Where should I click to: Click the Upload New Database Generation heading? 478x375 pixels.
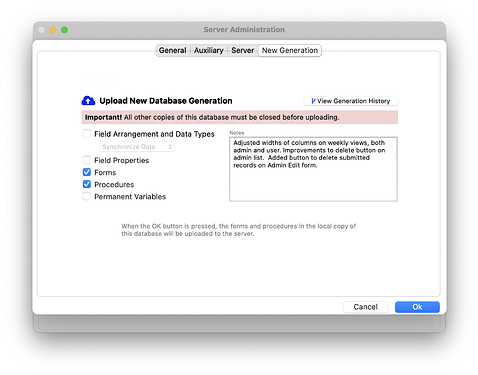(x=166, y=101)
